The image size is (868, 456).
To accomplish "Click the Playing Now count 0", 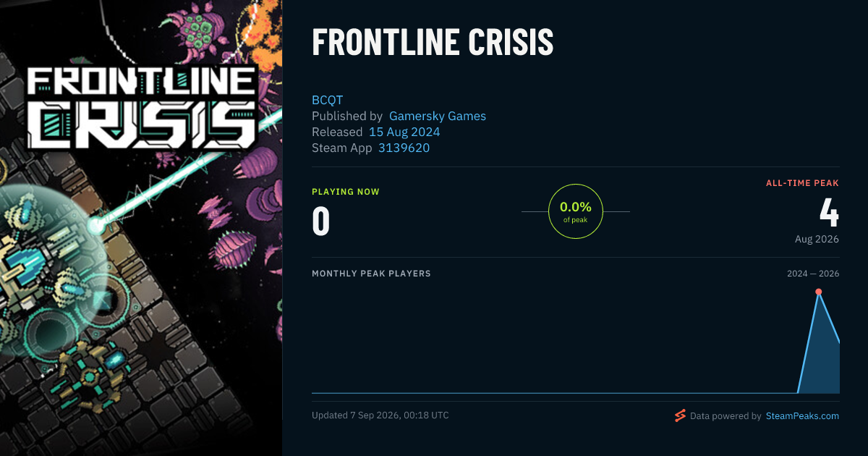I will (321, 221).
